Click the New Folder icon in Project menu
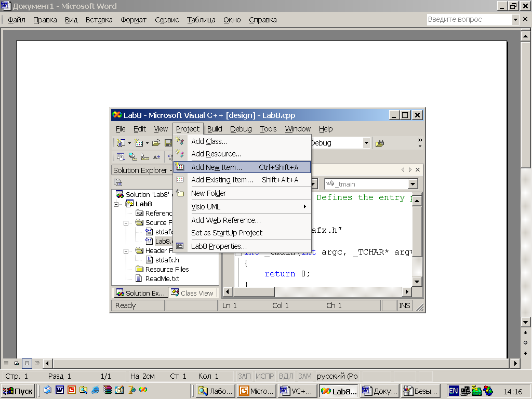 click(180, 193)
